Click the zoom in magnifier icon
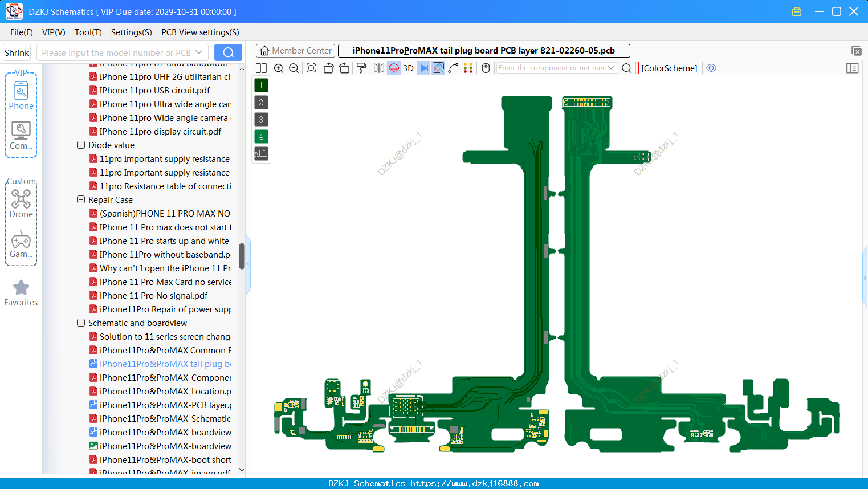The width and height of the screenshot is (868, 489). (x=279, y=68)
